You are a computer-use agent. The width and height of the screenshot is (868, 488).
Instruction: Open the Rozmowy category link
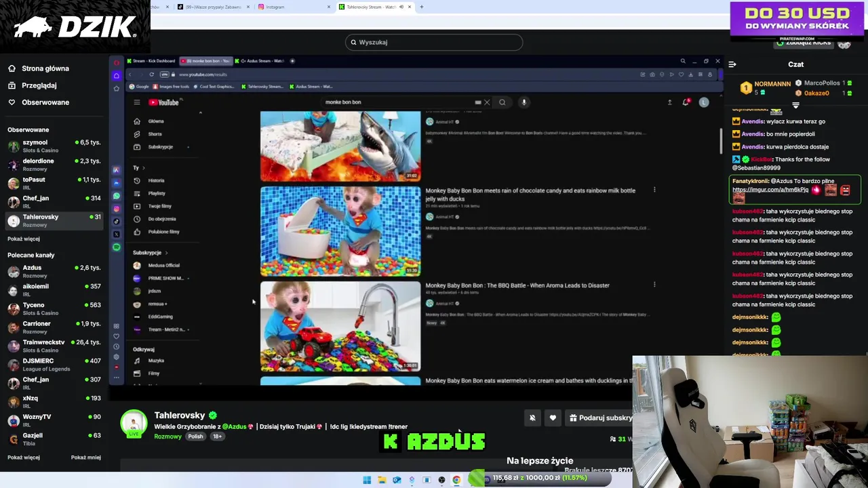(x=167, y=436)
